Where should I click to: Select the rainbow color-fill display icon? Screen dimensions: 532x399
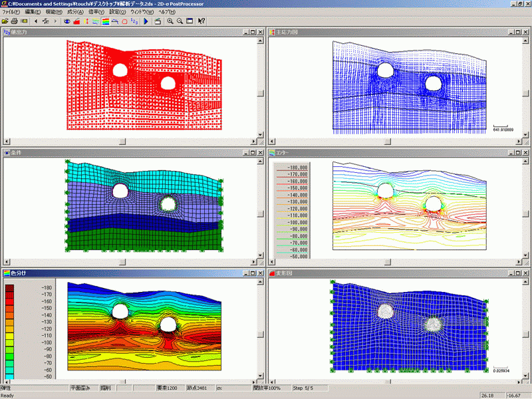[105, 21]
